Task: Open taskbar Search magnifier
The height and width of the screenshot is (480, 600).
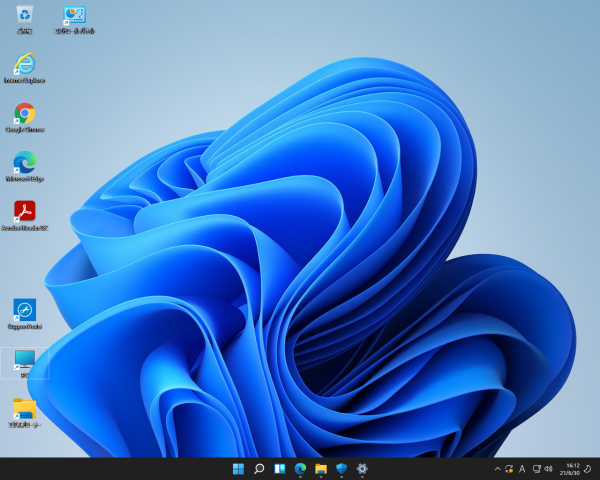Action: tap(259, 469)
